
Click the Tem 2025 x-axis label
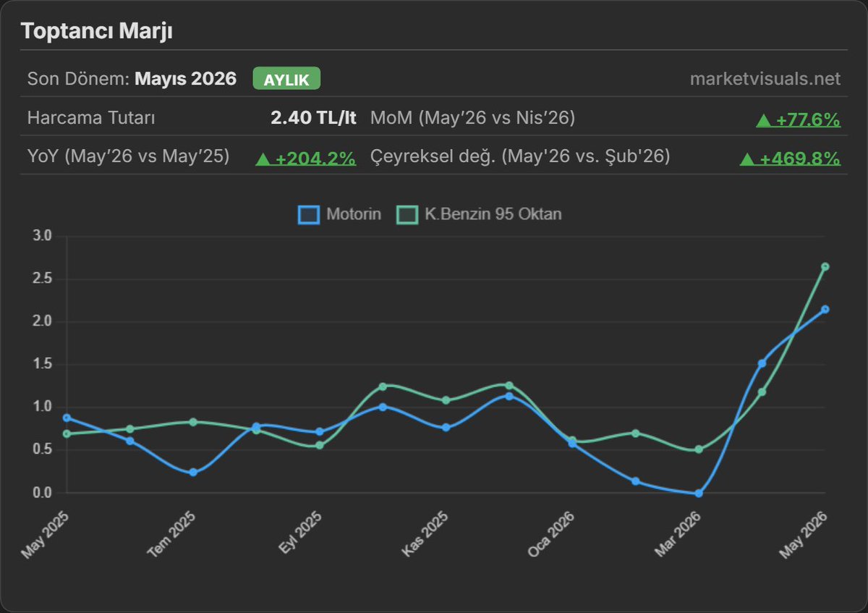click(172, 534)
